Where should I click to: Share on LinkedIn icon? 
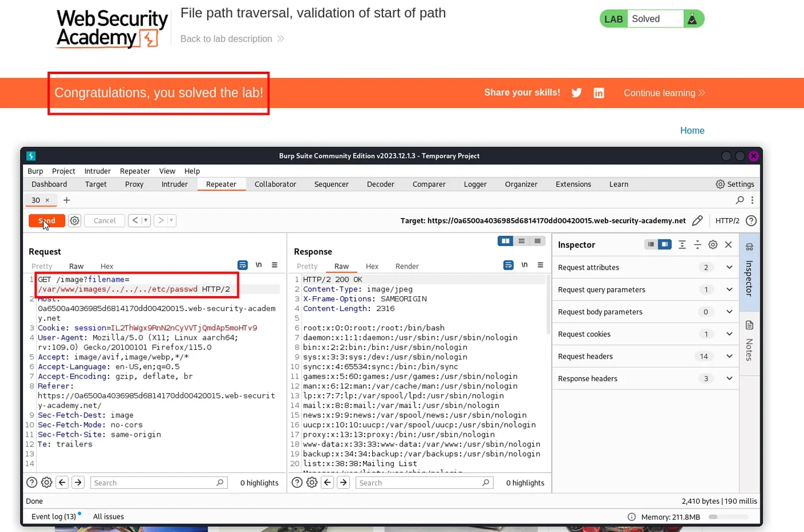pos(598,93)
